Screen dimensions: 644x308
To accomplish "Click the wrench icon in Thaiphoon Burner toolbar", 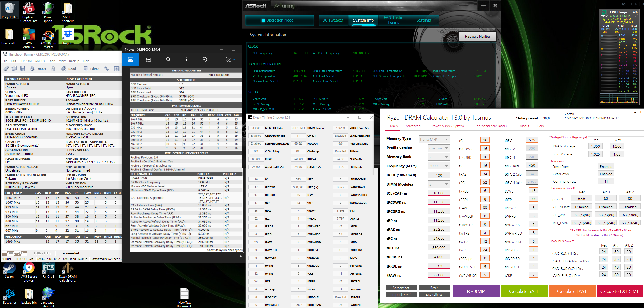I will click(x=107, y=69).
